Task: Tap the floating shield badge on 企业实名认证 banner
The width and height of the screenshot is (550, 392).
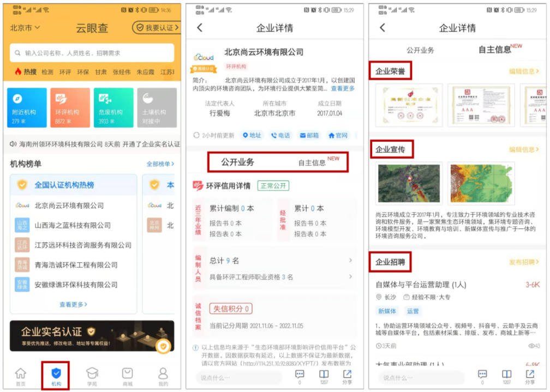Action: (163, 346)
